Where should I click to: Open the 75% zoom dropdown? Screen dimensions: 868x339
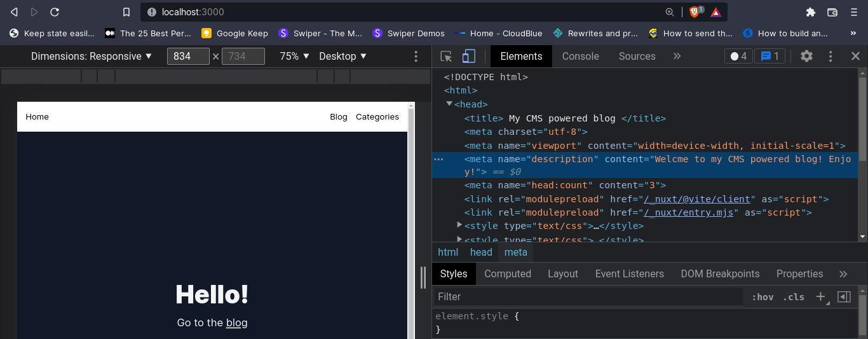[295, 57]
